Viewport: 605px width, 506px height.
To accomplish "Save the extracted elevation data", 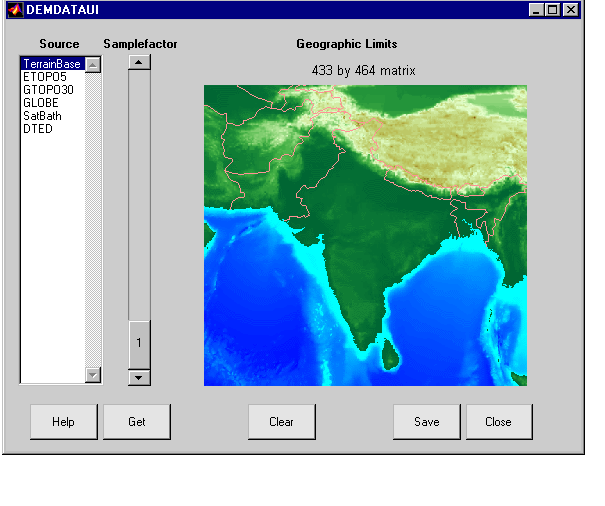I will (426, 422).
